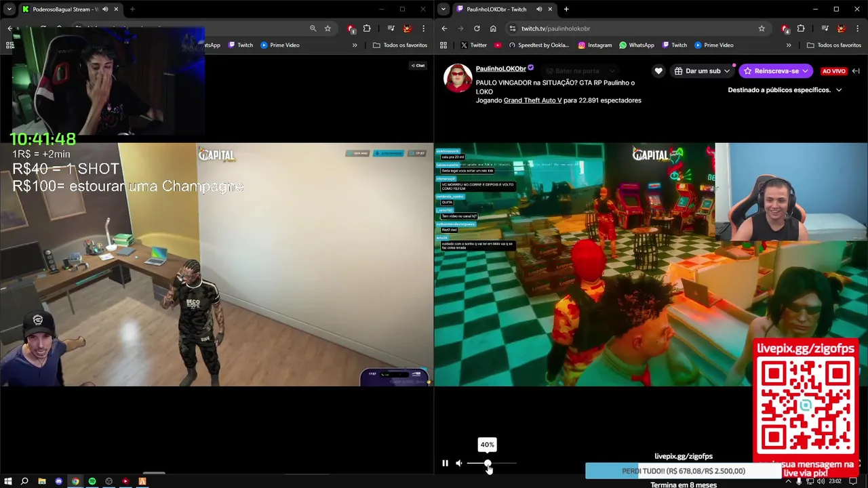Open the Dar um sub dropdown
The width and height of the screenshot is (868, 488).
pos(702,71)
